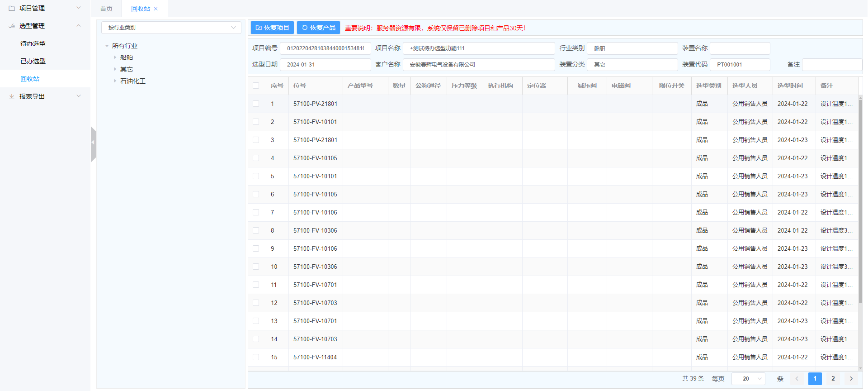Switch to the 首页 tab

point(106,9)
